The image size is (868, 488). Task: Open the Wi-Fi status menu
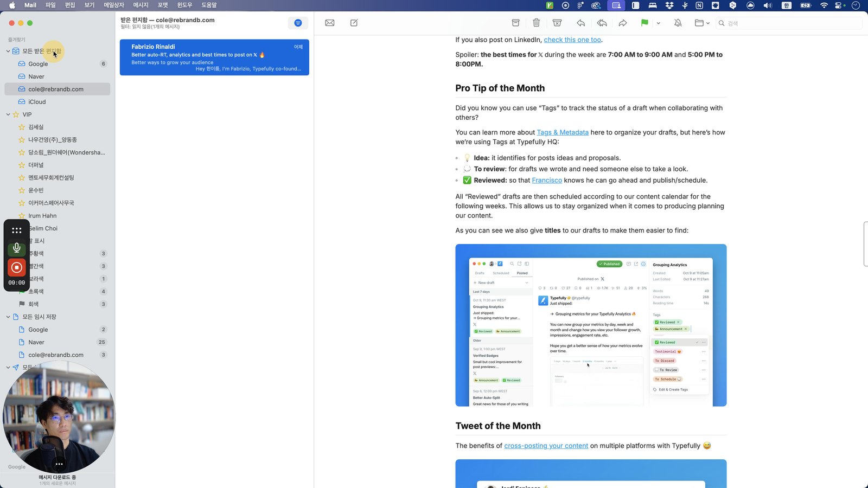(824, 5)
